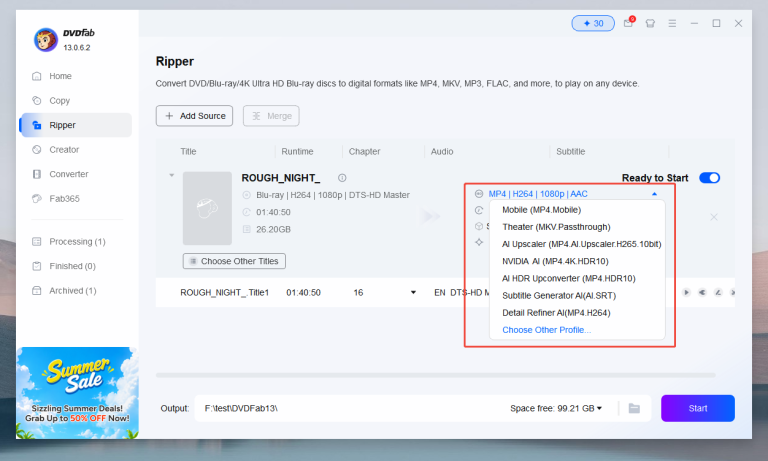The width and height of the screenshot is (768, 461).
Task: Switch to the Copy module
Action: click(x=59, y=100)
